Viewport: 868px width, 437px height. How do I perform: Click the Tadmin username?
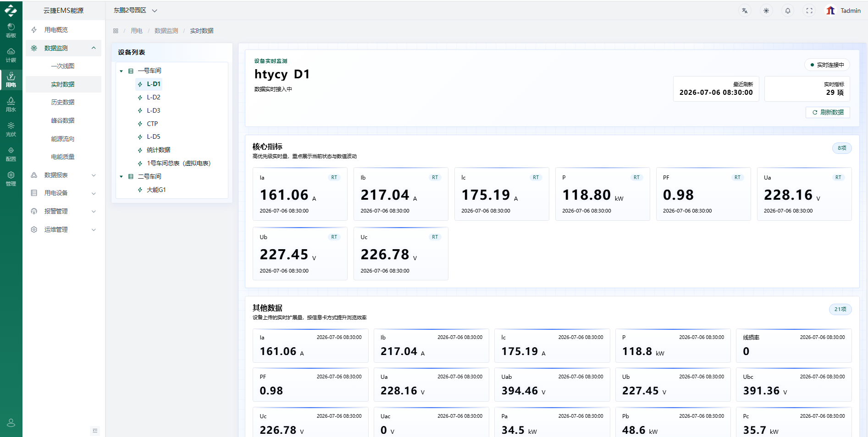pyautogui.click(x=851, y=11)
